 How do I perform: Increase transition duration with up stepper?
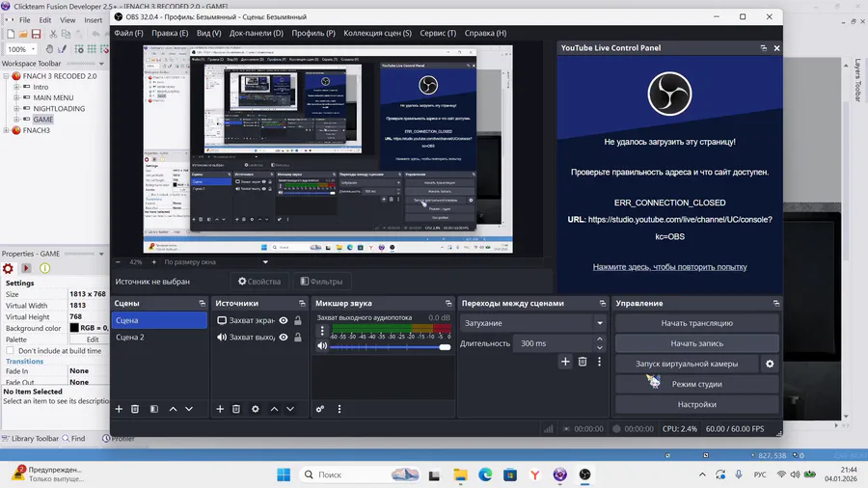(600, 339)
